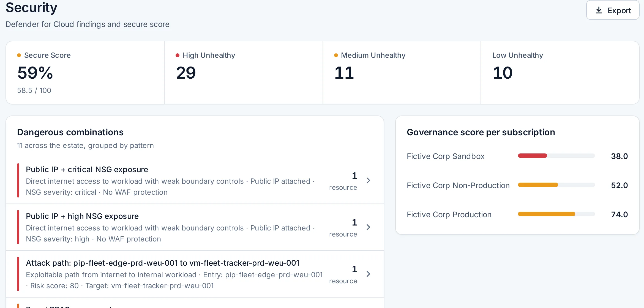Screen dimensions: 644x308
Task: Expand the Public IP + critical NSG exposure chevron
Action: pos(368,180)
